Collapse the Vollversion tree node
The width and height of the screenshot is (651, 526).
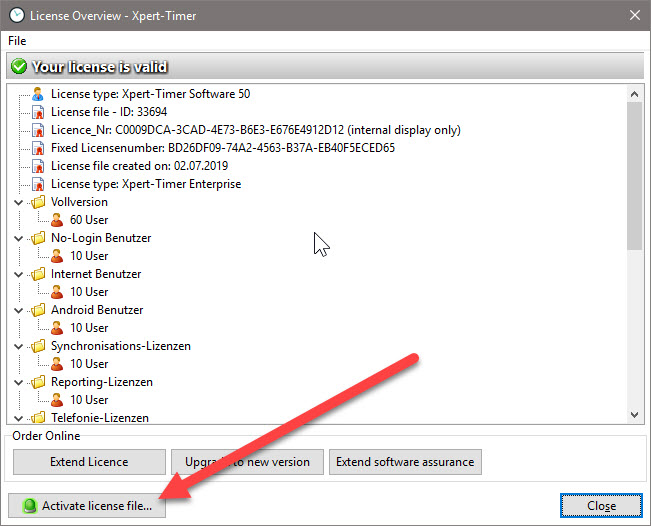[19, 202]
